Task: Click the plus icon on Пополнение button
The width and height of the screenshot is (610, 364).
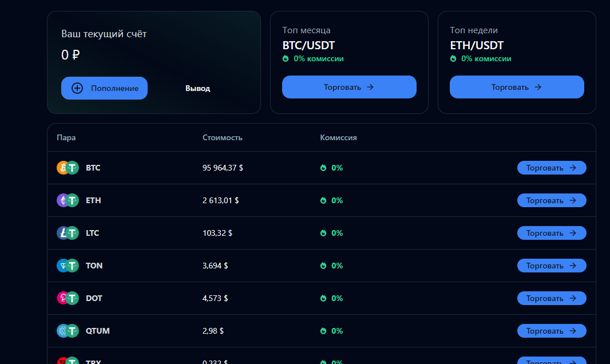Action: [x=77, y=88]
